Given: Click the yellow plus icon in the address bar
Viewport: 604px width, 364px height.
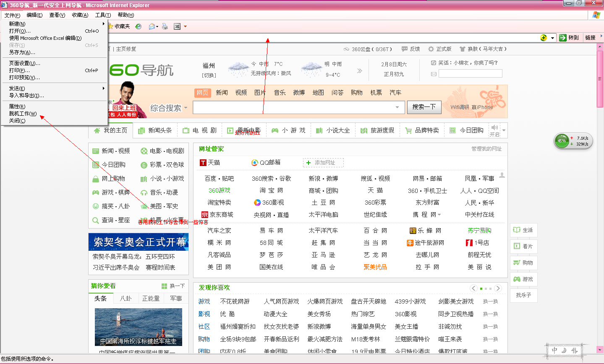Looking at the screenshot, I should point(544,38).
